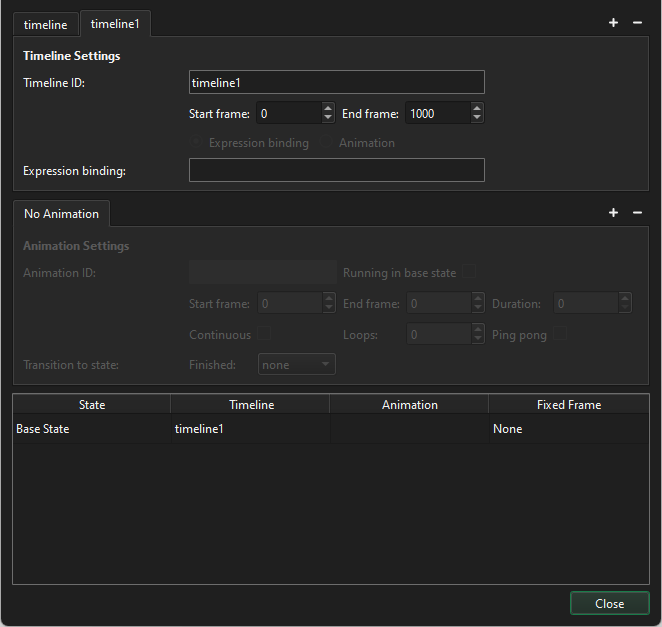Select the Animation radio button

tap(328, 143)
